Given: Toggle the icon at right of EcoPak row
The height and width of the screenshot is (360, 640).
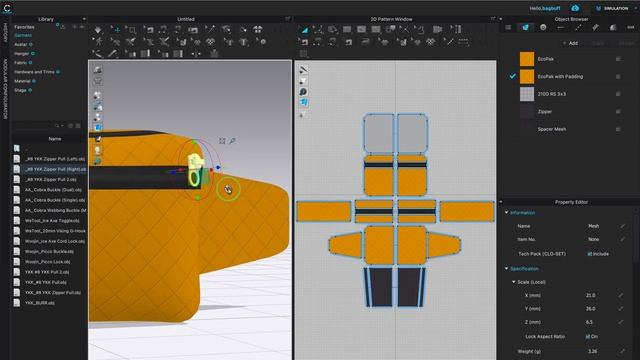Looking at the screenshot, I should pyautogui.click(x=618, y=59).
